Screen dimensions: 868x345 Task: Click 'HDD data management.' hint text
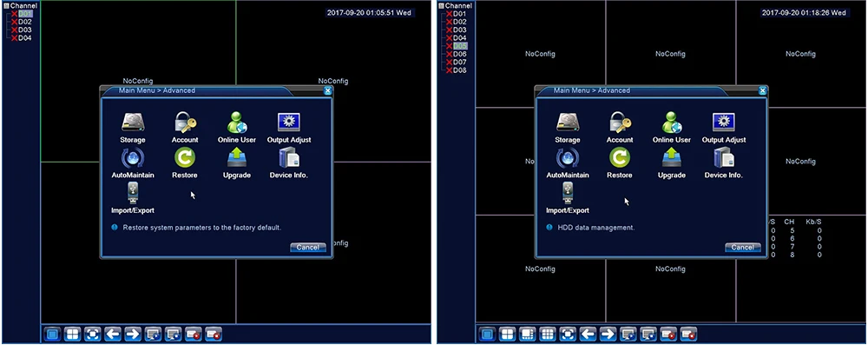[595, 228]
